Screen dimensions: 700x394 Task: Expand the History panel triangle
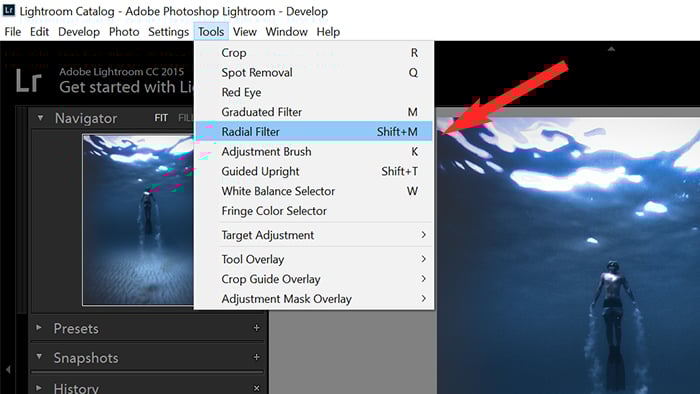click(x=39, y=387)
